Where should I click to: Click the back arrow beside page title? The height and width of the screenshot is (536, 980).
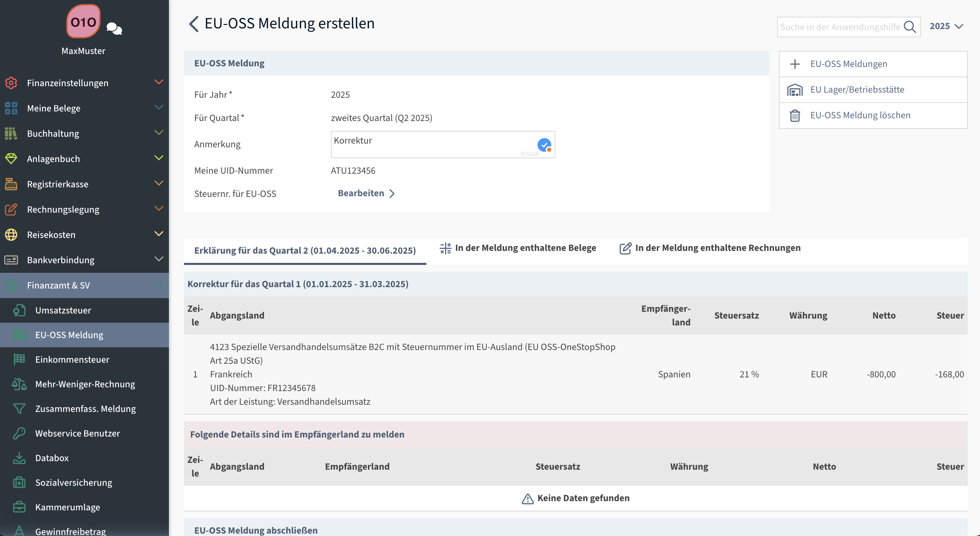(194, 24)
